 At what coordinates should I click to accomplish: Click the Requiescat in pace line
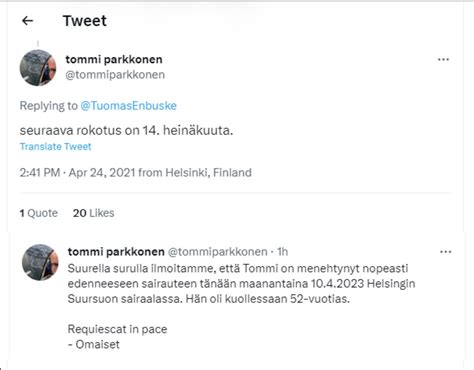click(x=117, y=329)
